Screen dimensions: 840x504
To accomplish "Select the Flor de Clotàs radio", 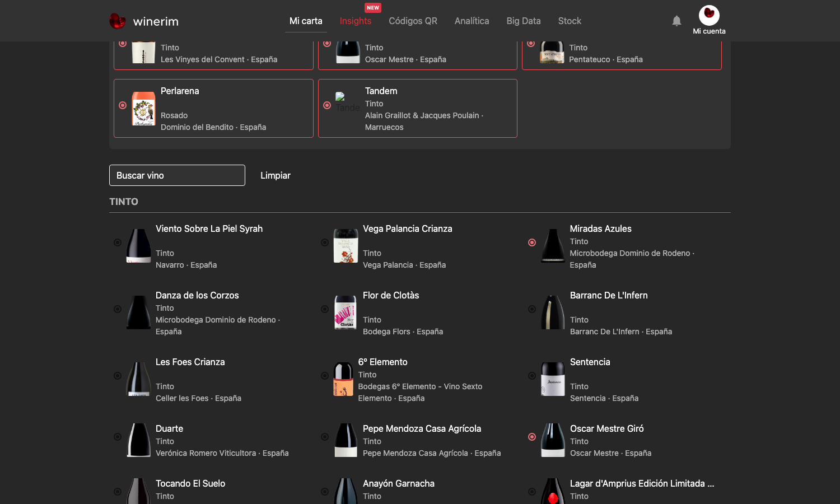I will coord(325,309).
